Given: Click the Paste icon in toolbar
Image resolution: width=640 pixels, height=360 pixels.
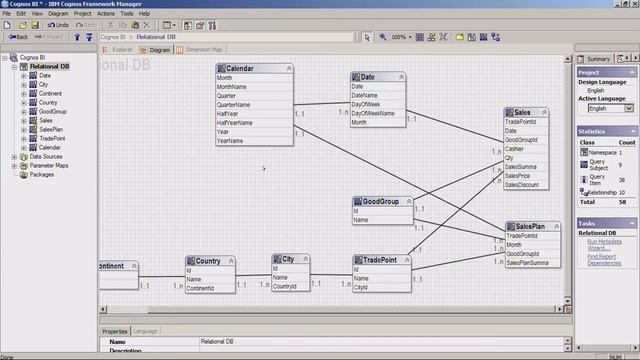Looking at the screenshot, I should 135,25.
